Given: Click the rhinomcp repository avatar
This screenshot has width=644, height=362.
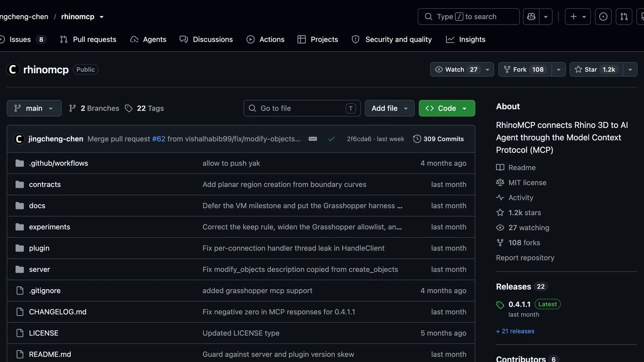Looking at the screenshot, I should (13, 70).
